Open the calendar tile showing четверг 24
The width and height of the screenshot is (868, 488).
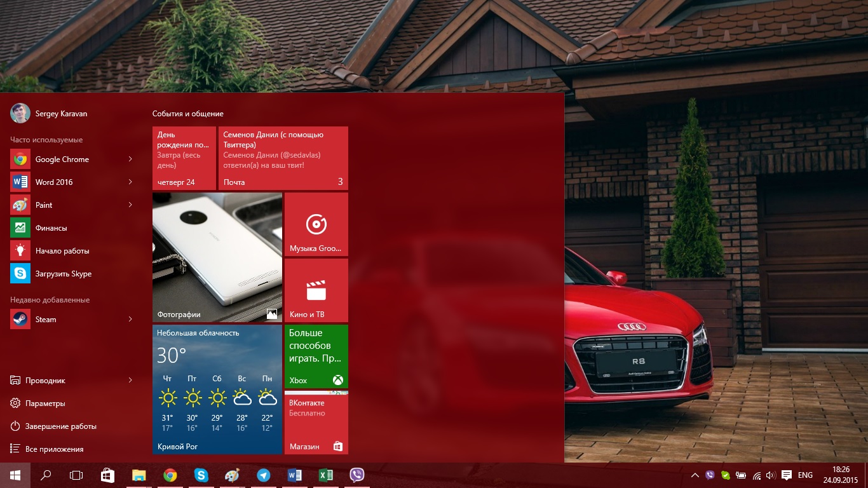click(184, 158)
